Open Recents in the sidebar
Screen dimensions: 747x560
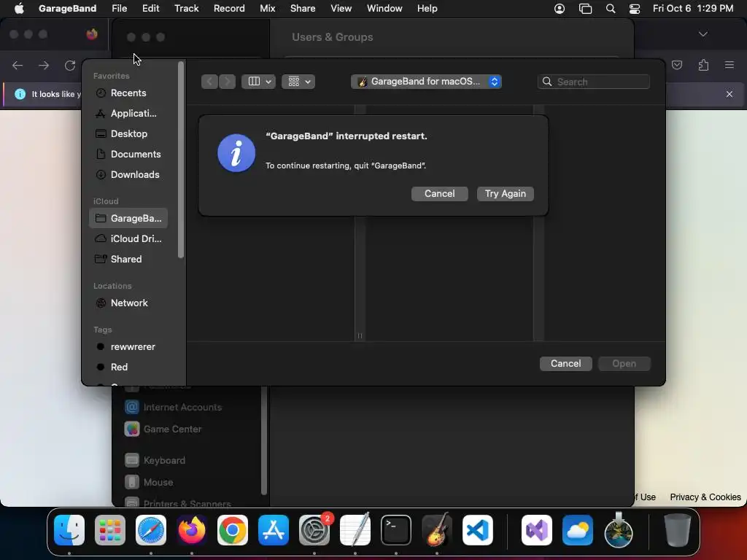coord(128,93)
